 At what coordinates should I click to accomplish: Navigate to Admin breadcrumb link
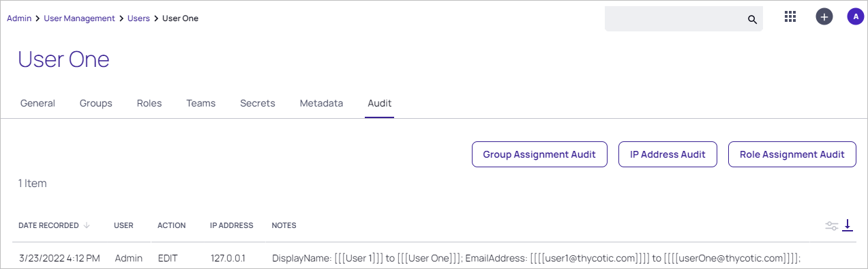click(19, 18)
